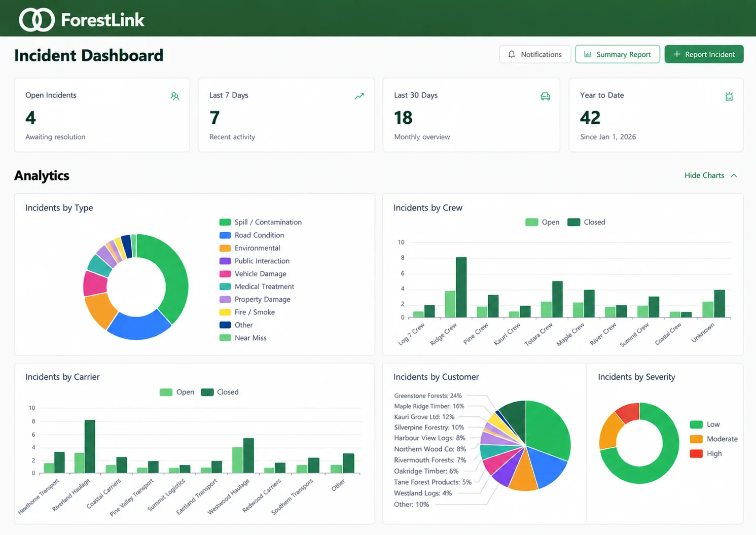756x535 pixels.
Task: Click the people icon on Open Incidents card
Action: [x=175, y=96]
